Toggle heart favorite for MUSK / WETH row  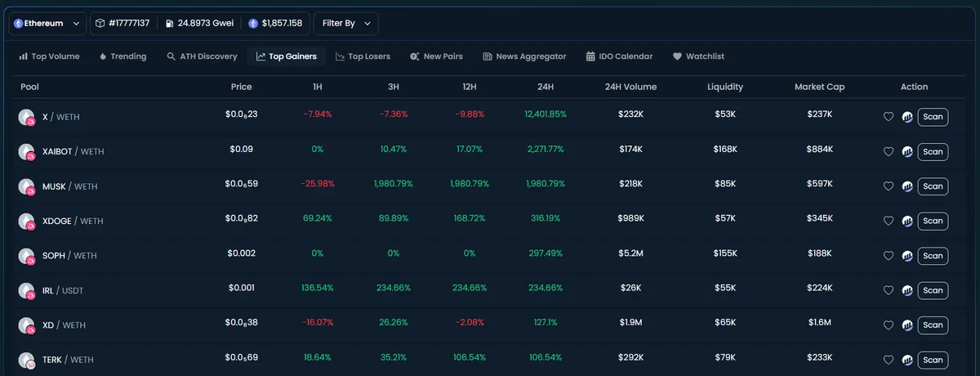[889, 186]
